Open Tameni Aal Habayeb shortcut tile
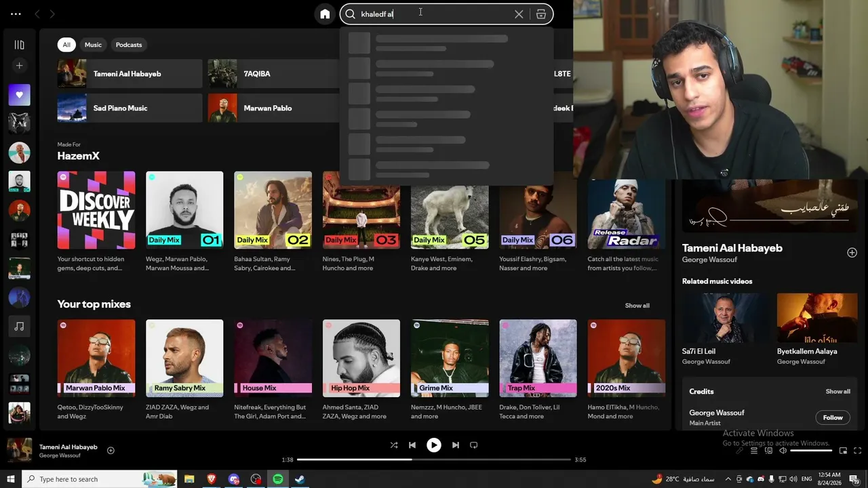The height and width of the screenshot is (488, 868). click(130, 74)
